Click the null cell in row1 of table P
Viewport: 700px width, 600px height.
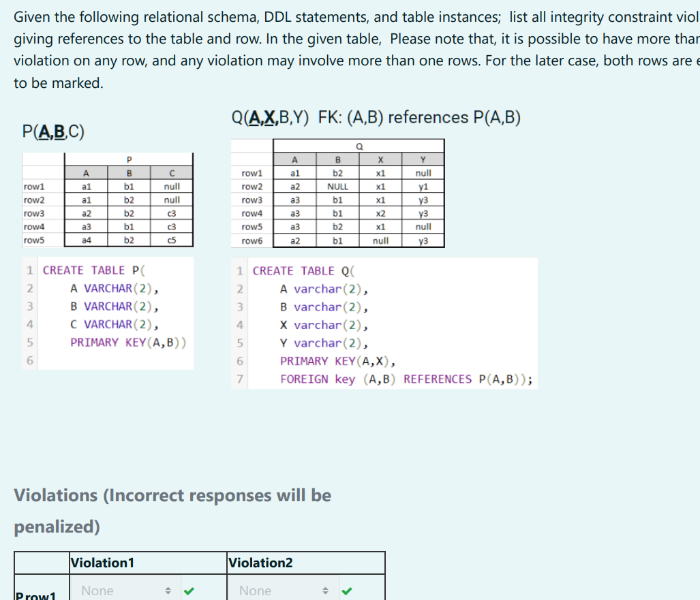point(172,186)
